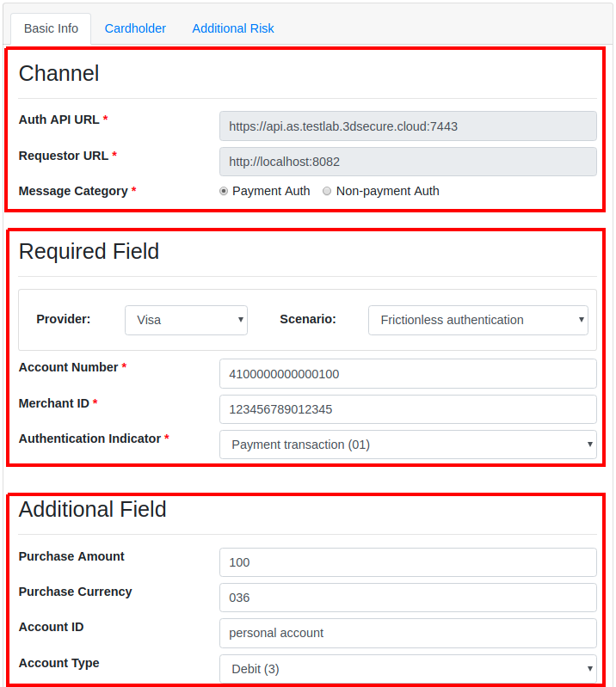
Task: Choose the Non-payment Auth option
Action: coord(327,191)
